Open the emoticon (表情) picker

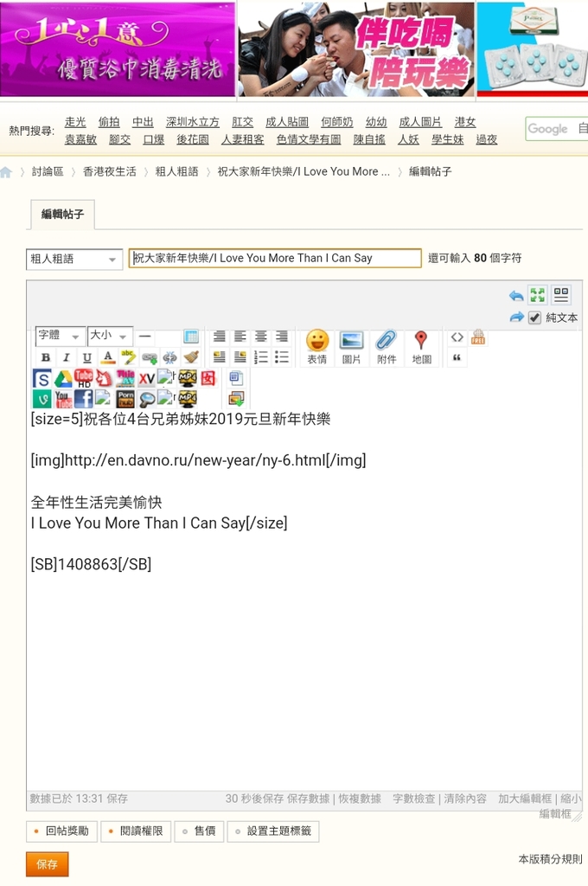click(317, 346)
